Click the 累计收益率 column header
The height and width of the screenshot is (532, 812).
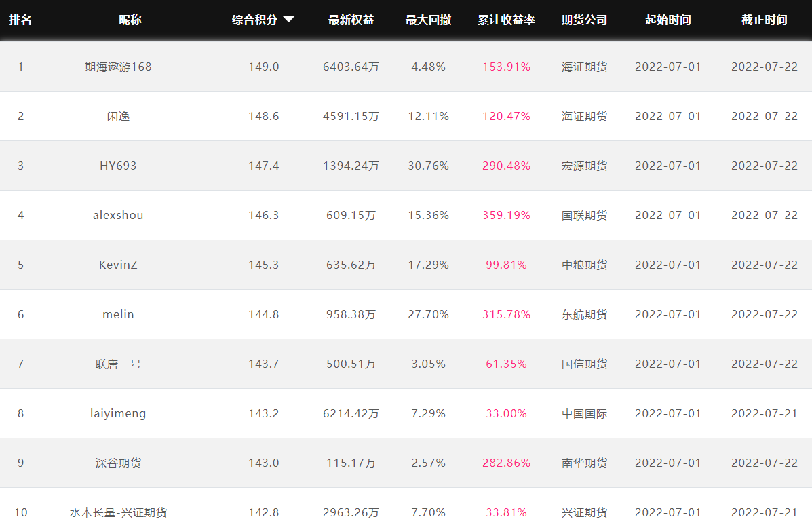(x=507, y=20)
